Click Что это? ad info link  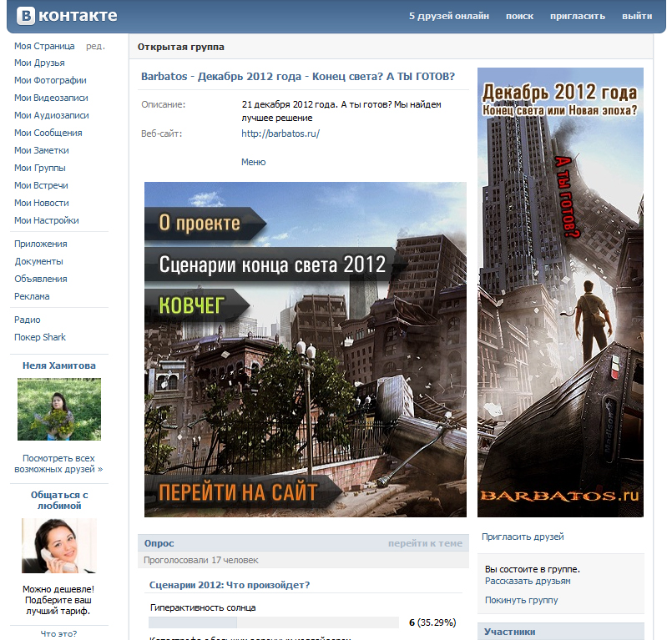58,633
